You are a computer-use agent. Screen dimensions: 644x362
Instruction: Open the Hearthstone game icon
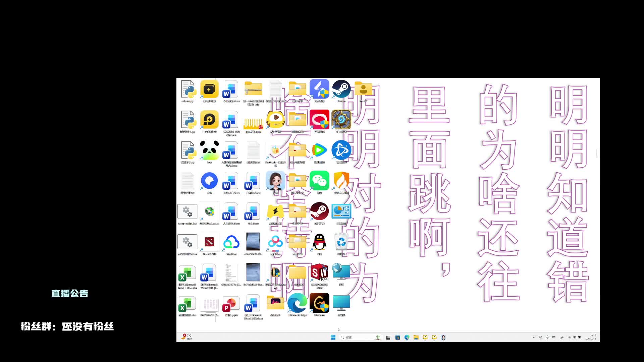point(341,120)
